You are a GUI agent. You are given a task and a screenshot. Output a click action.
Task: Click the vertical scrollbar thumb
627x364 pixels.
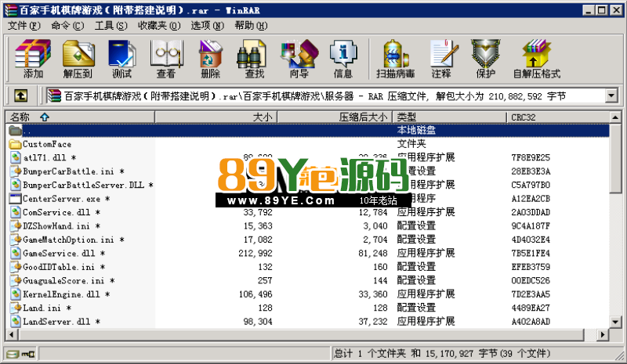616,158
